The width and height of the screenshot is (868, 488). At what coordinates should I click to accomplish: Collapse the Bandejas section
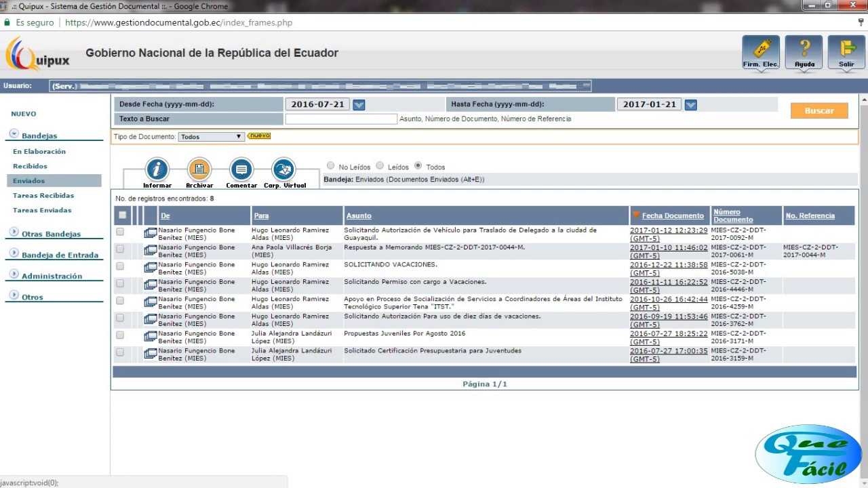click(x=14, y=134)
